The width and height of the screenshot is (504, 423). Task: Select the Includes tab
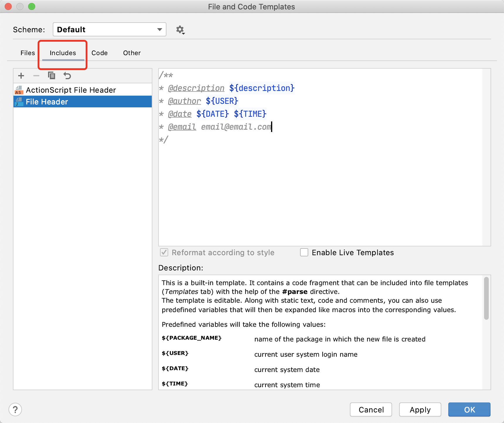point(63,53)
